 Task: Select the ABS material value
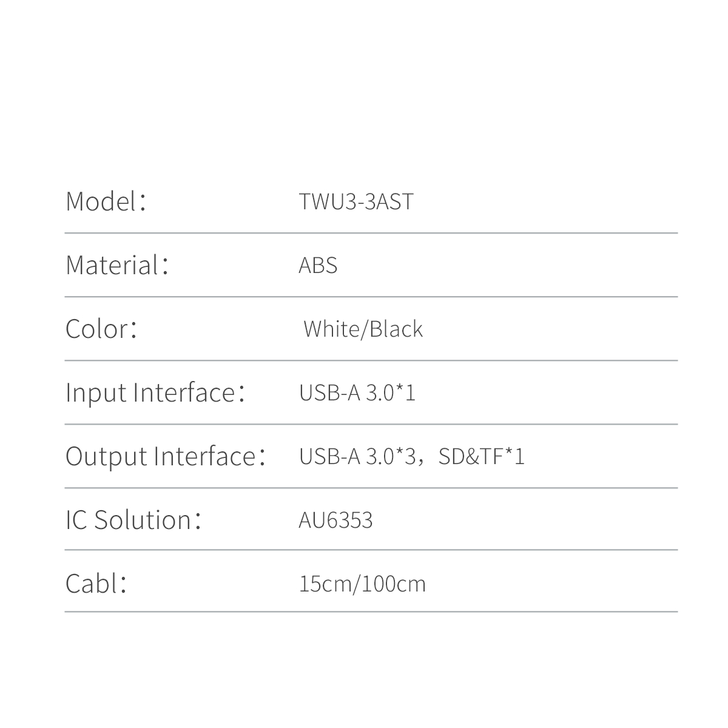pyautogui.click(x=318, y=266)
